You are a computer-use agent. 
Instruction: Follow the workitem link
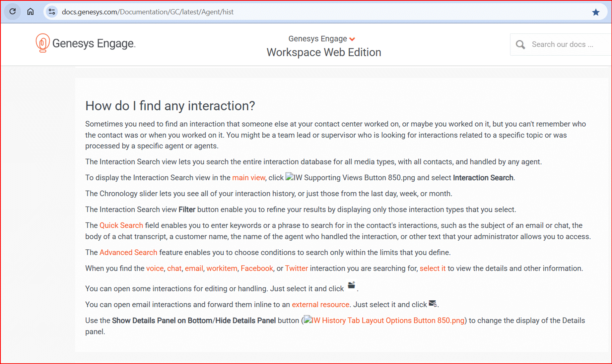pos(222,269)
